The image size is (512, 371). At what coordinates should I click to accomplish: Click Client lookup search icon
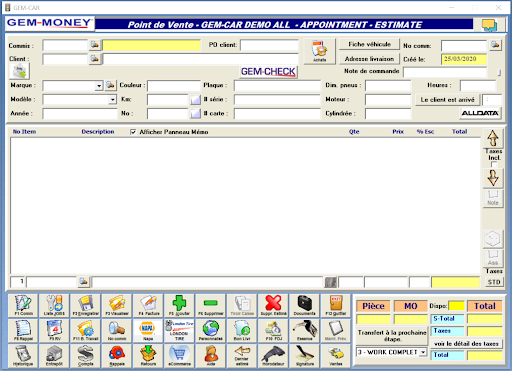(95, 59)
